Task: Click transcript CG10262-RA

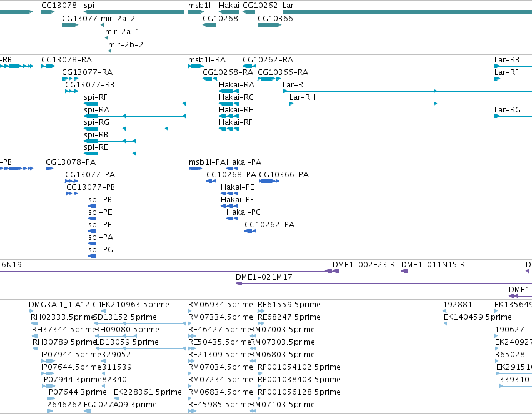Action: 268,59
